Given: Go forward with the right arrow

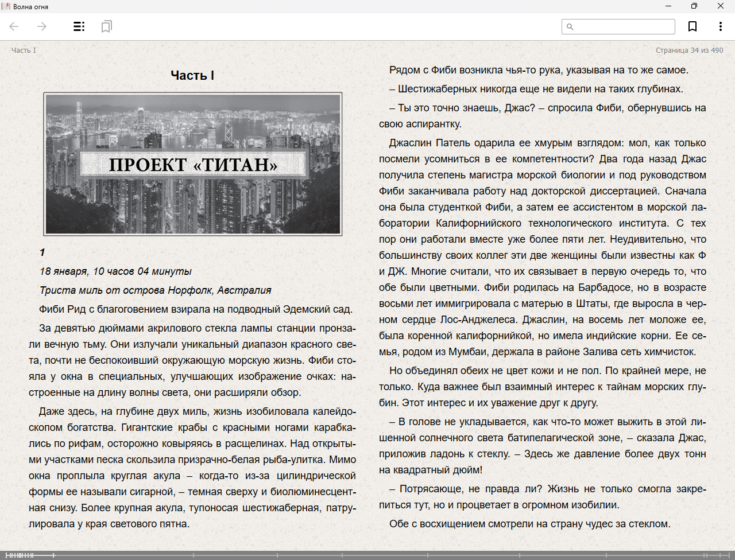Looking at the screenshot, I should click(42, 26).
